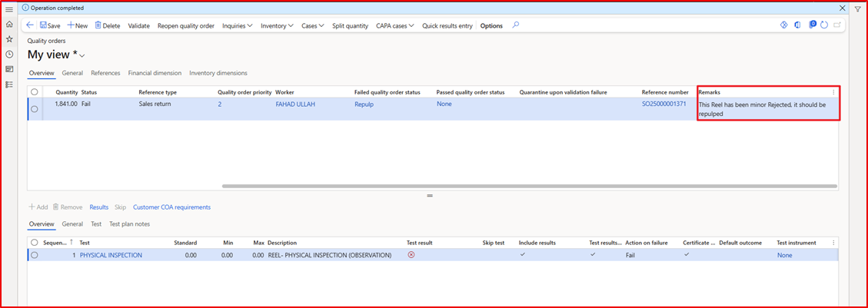
Task: Click the refresh icon in top right
Action: click(823, 25)
